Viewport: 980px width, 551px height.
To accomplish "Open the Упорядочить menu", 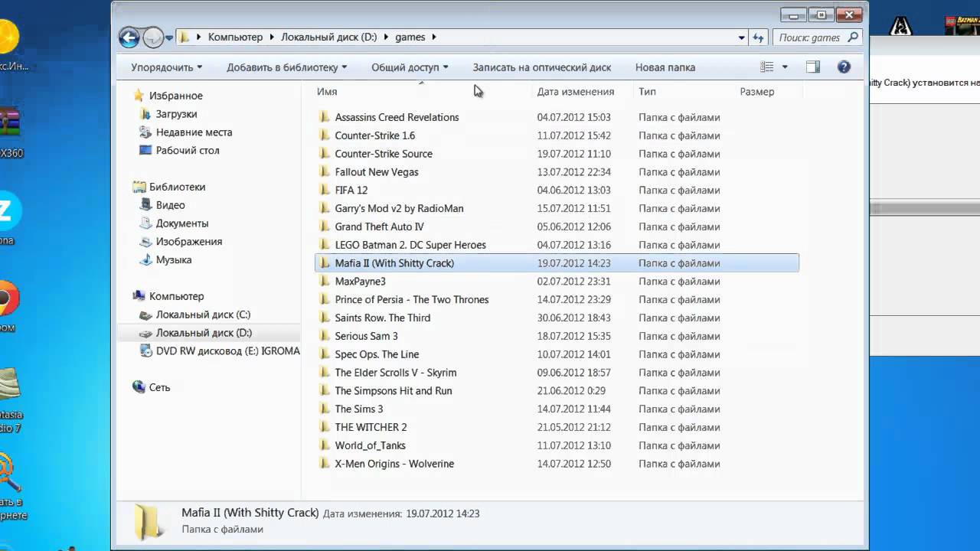I will (x=167, y=67).
